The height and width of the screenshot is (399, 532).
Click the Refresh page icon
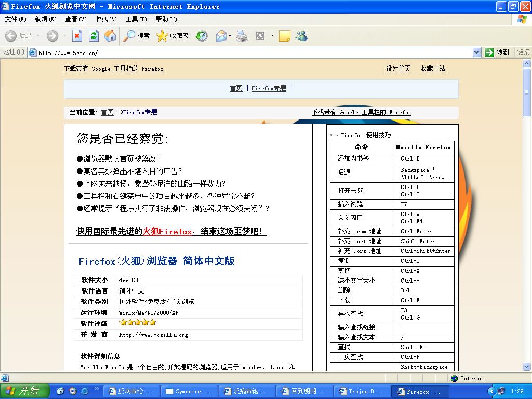(x=94, y=36)
